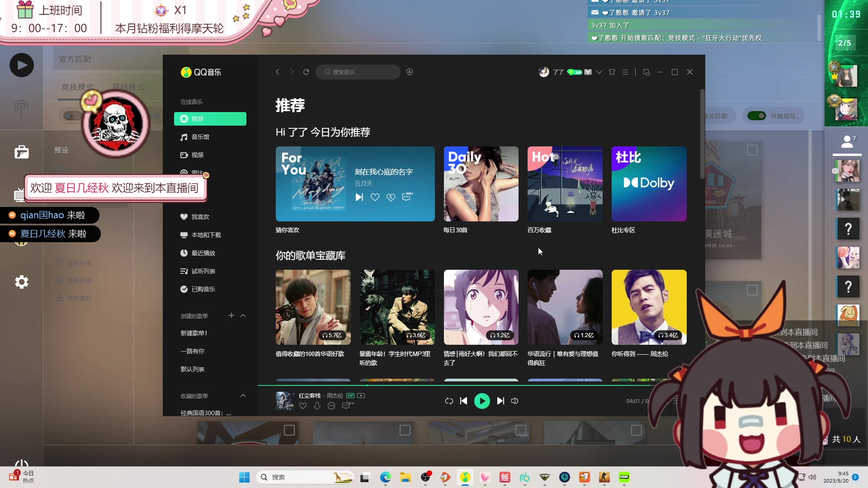Image resolution: width=868 pixels, height=488 pixels.
Task: Open comments 999+ icon on For You card
Action: pyautogui.click(x=407, y=196)
